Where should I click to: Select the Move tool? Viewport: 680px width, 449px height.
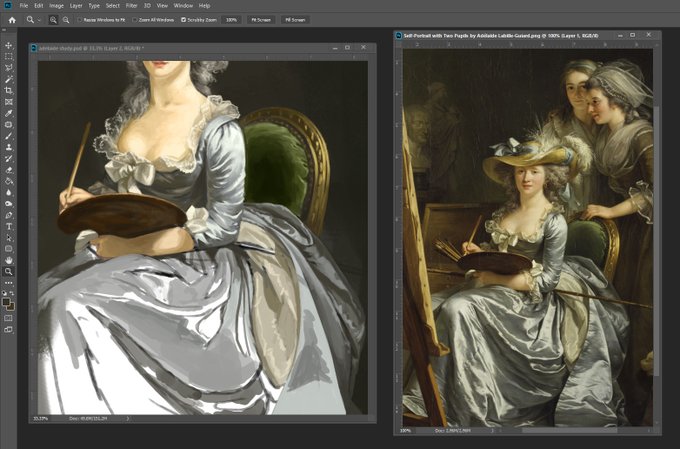(x=8, y=45)
